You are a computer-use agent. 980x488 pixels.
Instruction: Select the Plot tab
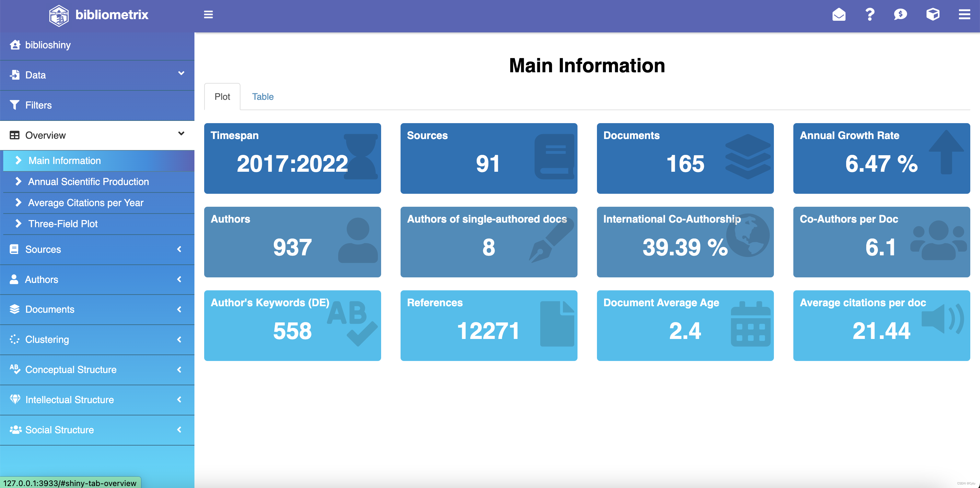(222, 97)
